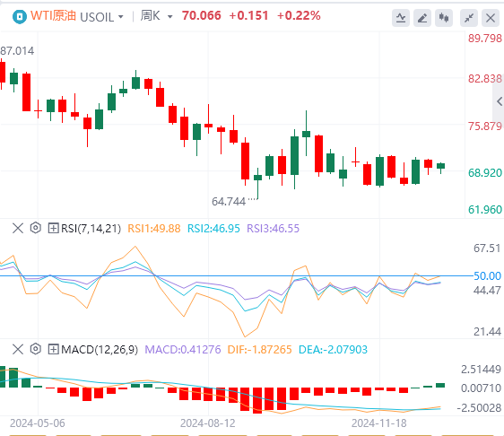Expand the MACD panel plus box
The width and height of the screenshot is (504, 436).
coord(53,350)
